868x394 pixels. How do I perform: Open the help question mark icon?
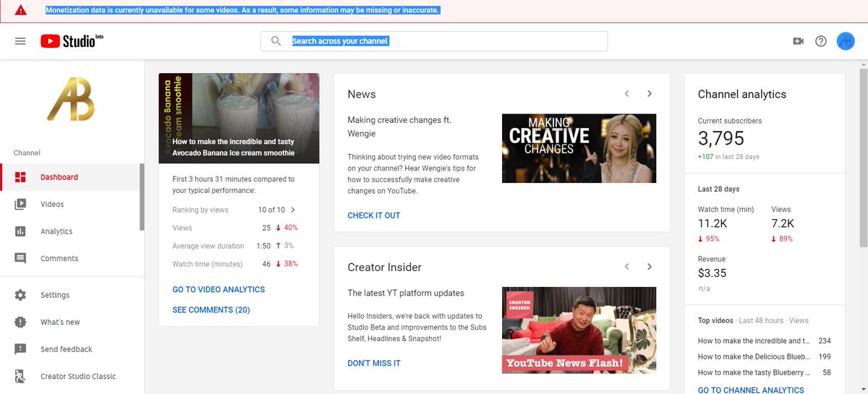(x=821, y=41)
